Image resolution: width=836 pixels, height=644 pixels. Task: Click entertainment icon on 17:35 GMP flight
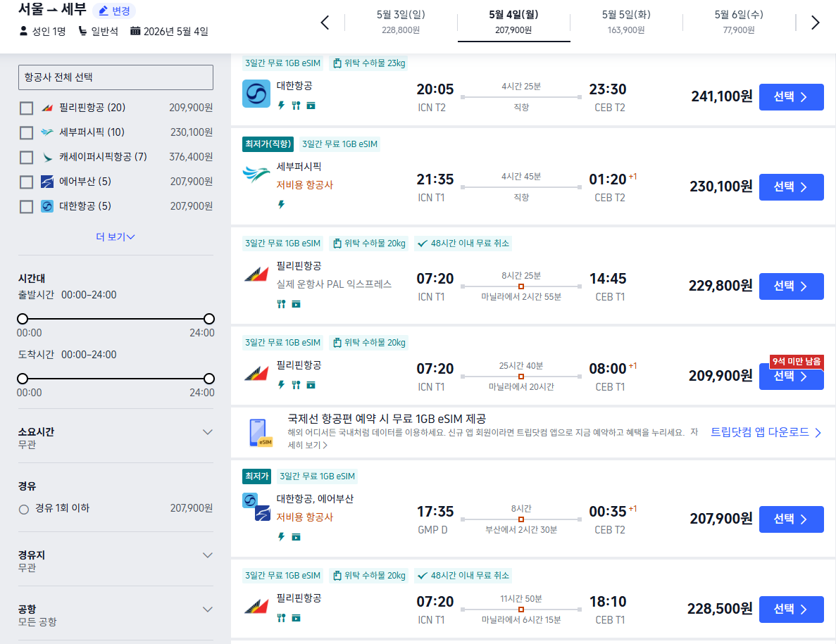296,537
